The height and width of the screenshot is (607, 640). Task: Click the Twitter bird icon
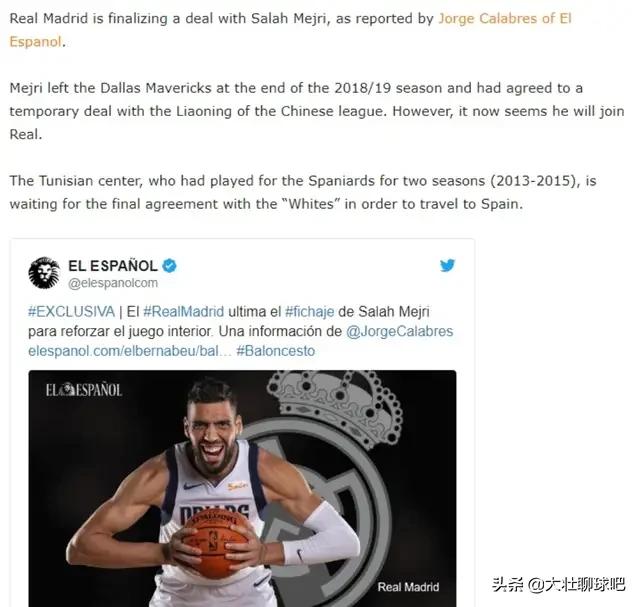pyautogui.click(x=447, y=265)
